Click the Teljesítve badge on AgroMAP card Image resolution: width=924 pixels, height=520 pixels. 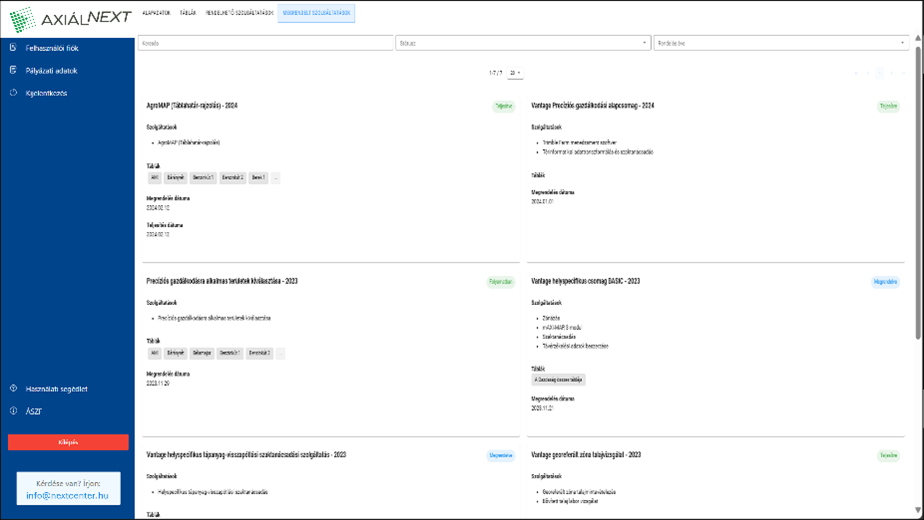point(504,106)
